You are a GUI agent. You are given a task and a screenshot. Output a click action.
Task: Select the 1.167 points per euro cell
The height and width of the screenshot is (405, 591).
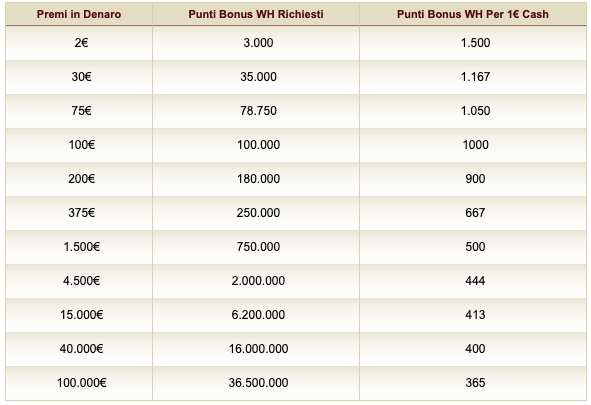[x=473, y=77]
